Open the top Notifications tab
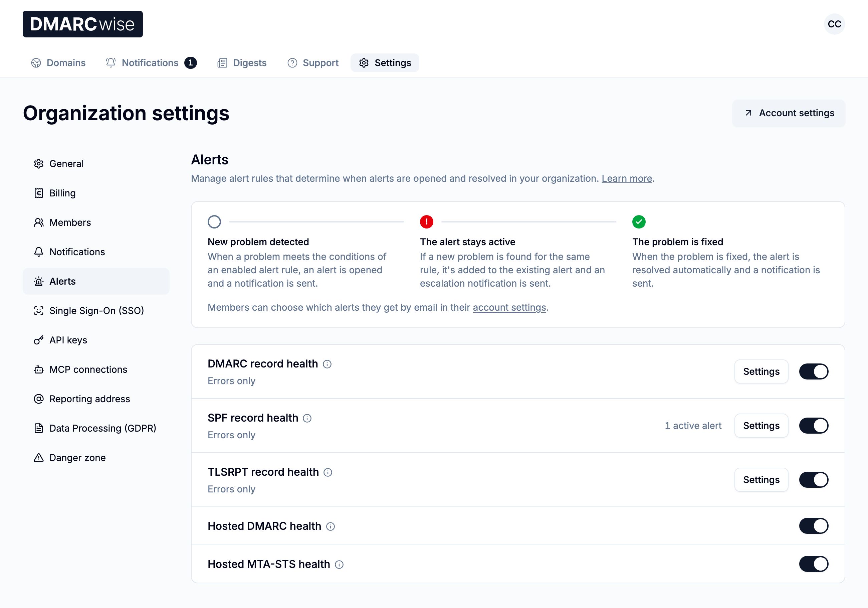Image resolution: width=868 pixels, height=608 pixels. [x=151, y=63]
